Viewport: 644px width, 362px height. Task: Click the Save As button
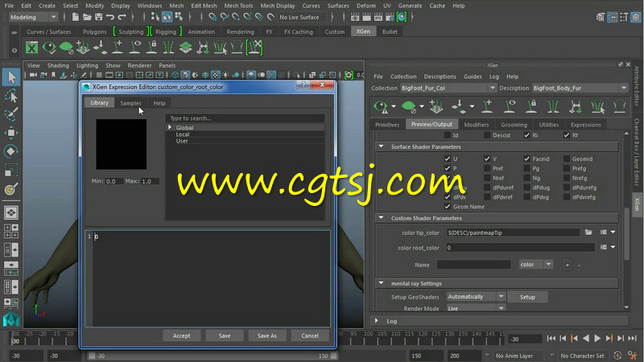coord(267,335)
